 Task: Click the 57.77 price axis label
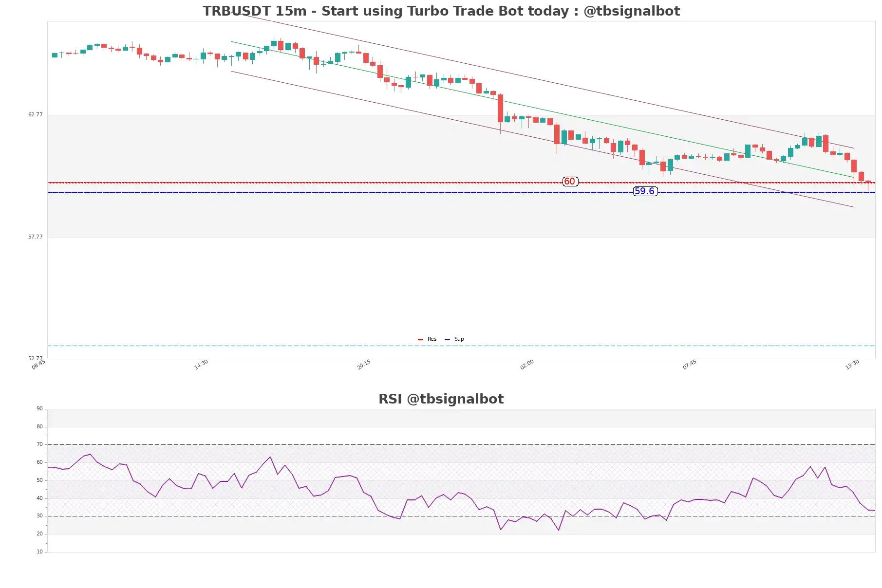[x=35, y=237]
